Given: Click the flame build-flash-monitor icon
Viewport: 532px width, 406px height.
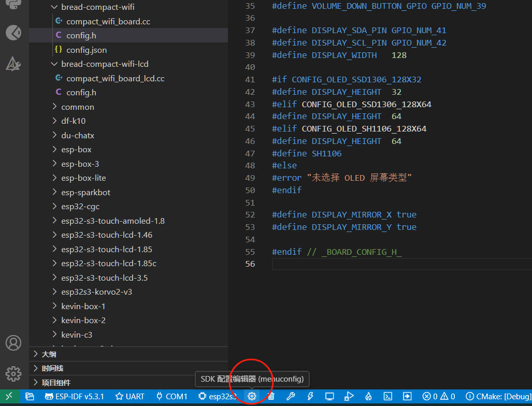Looking at the screenshot, I should tap(368, 396).
